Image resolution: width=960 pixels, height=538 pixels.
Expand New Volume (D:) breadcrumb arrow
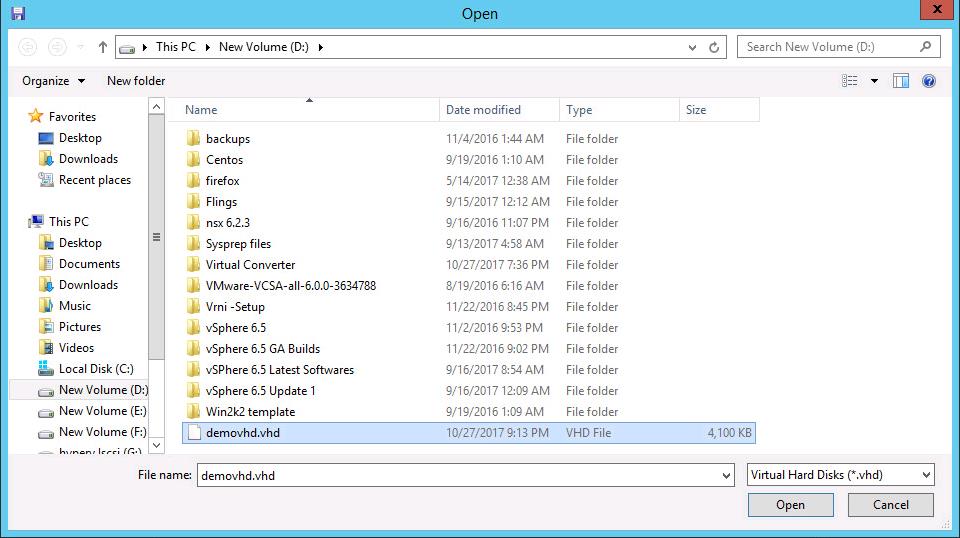[x=320, y=47]
